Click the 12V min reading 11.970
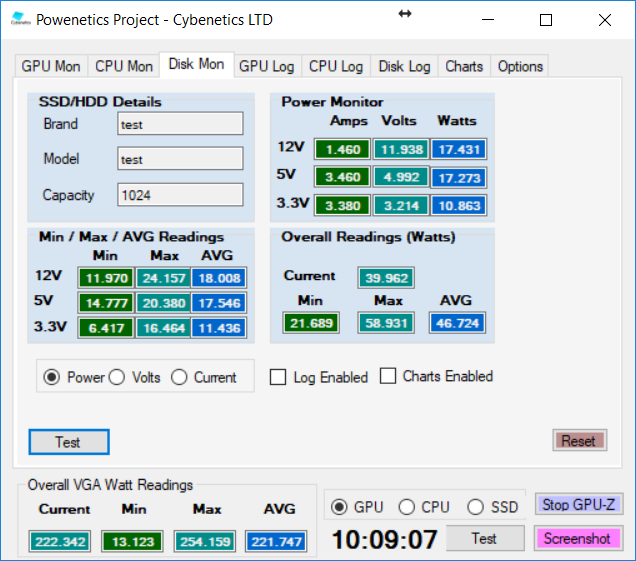636x561 pixels. click(106, 278)
